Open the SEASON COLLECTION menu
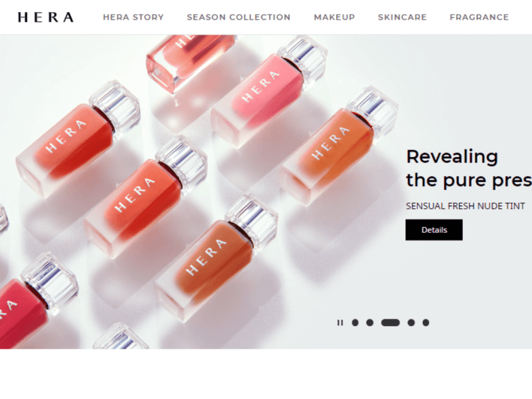Viewport: 532px width, 399px height. [238, 17]
